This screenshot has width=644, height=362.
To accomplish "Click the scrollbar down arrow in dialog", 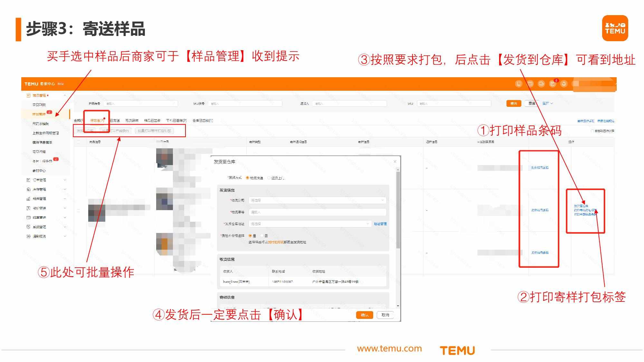I will tap(398, 306).
